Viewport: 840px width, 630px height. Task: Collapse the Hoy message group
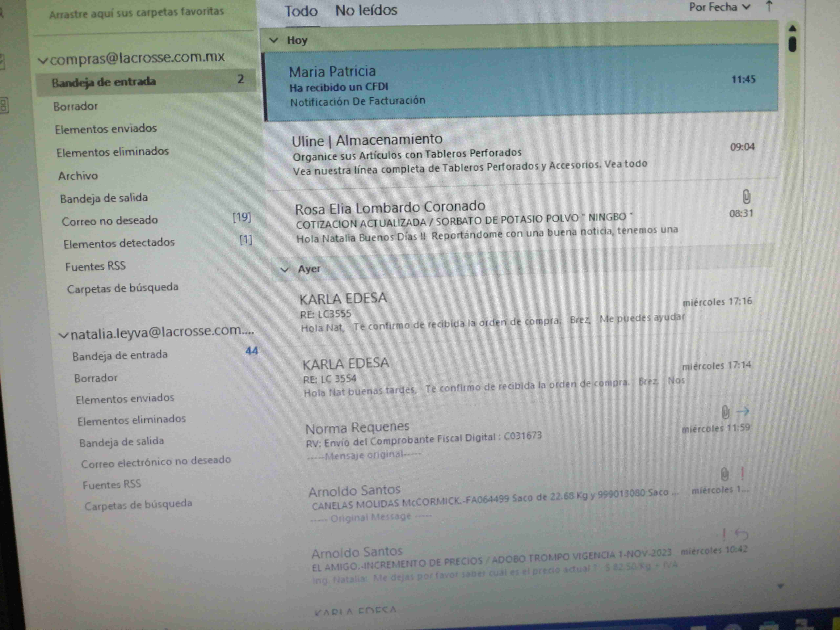pos(274,40)
